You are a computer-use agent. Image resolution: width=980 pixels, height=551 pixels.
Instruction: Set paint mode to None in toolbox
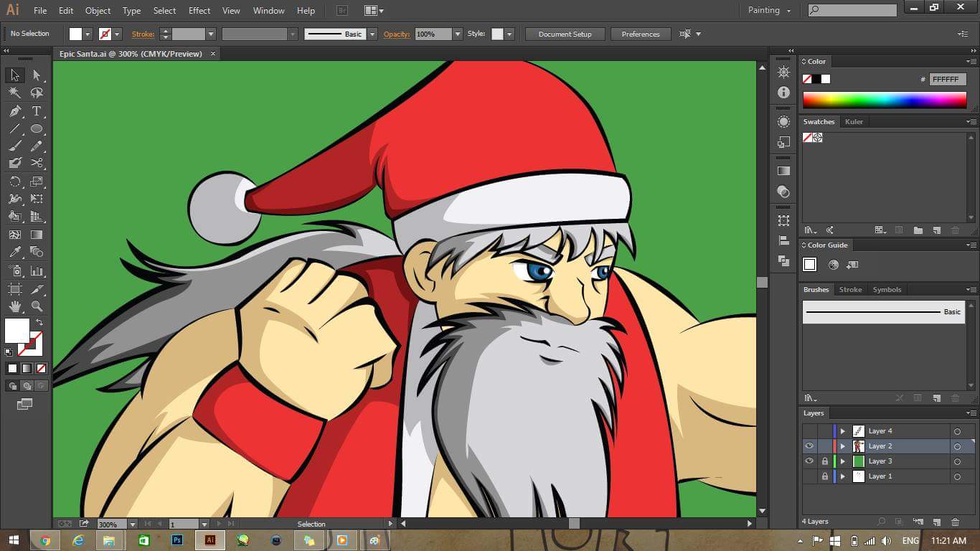tap(41, 368)
